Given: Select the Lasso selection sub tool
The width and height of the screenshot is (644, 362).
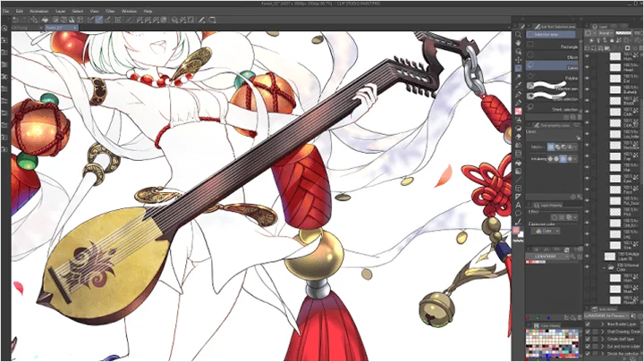Looking at the screenshot, I should tap(554, 67).
